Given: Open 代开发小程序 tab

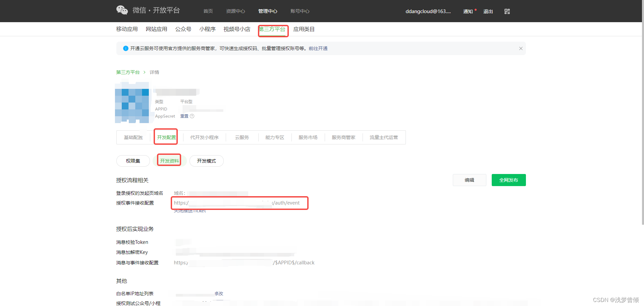Looking at the screenshot, I should click(204, 137).
